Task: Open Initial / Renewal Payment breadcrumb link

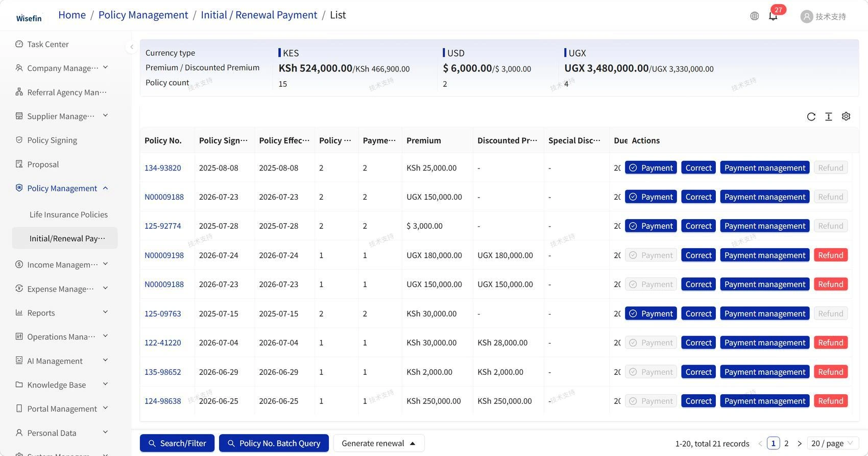Action: tap(259, 15)
